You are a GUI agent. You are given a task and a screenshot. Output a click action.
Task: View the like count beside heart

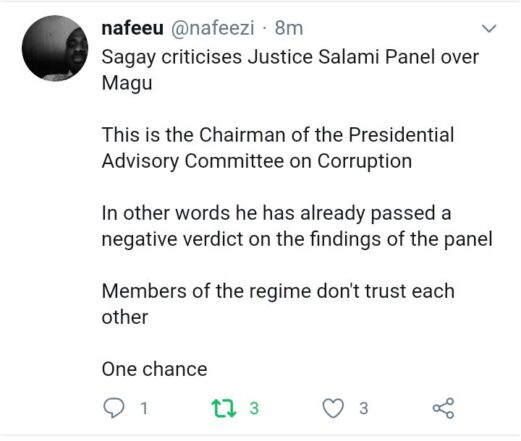[x=364, y=408]
